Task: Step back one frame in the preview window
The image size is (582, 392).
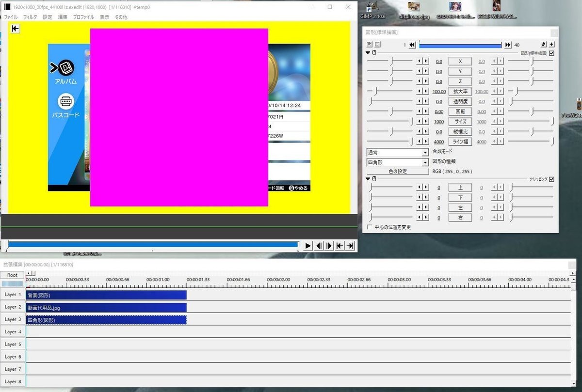Action: [x=319, y=246]
